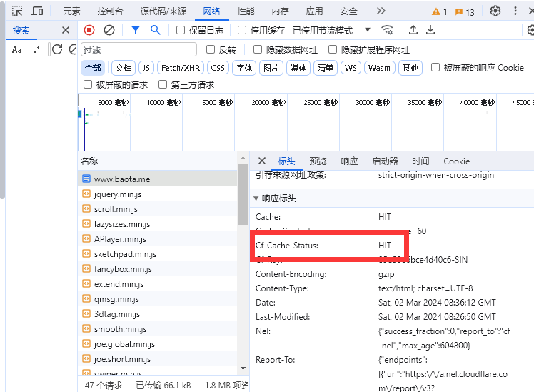534x392 pixels.
Task: Open DevTools settings gear icon
Action: point(495,11)
